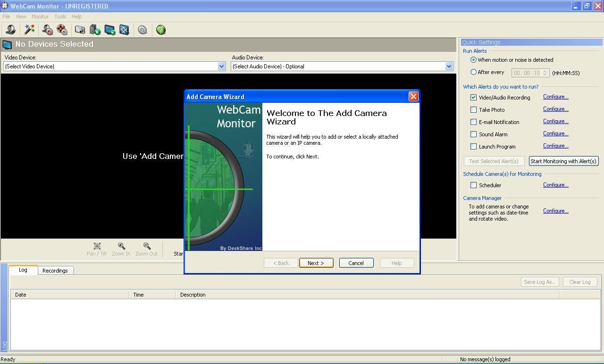Open the web broadcast monitor icon
The height and width of the screenshot is (364, 604).
coord(109,30)
